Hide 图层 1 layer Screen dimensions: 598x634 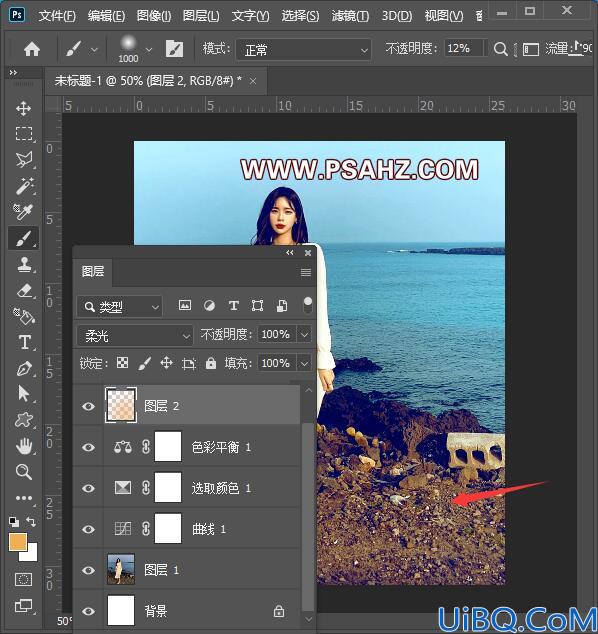pyautogui.click(x=89, y=570)
